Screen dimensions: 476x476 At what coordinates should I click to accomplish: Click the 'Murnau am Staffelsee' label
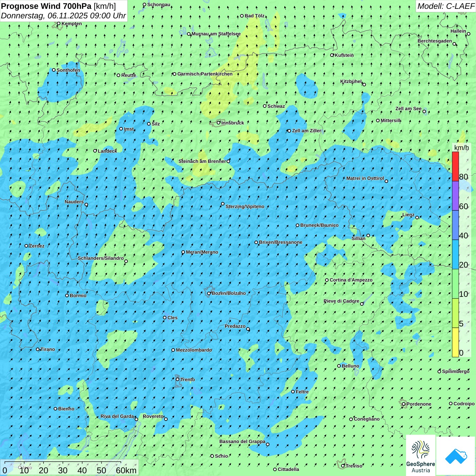click(x=216, y=34)
